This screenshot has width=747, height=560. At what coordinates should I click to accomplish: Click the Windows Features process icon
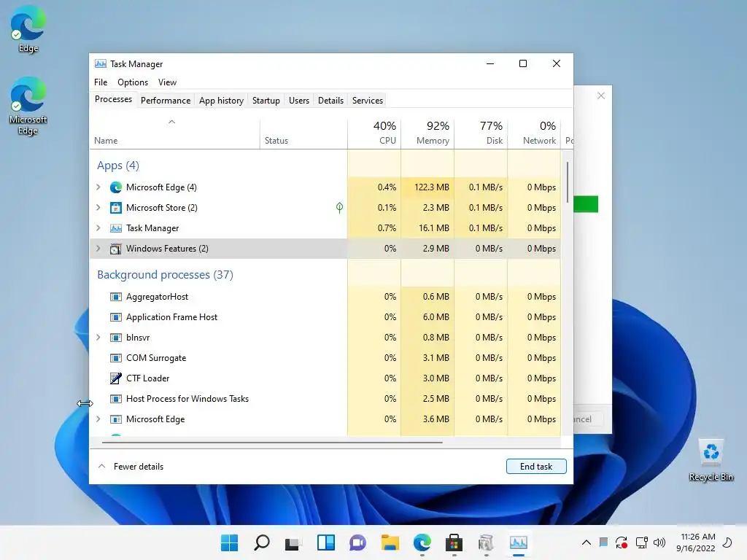click(116, 249)
